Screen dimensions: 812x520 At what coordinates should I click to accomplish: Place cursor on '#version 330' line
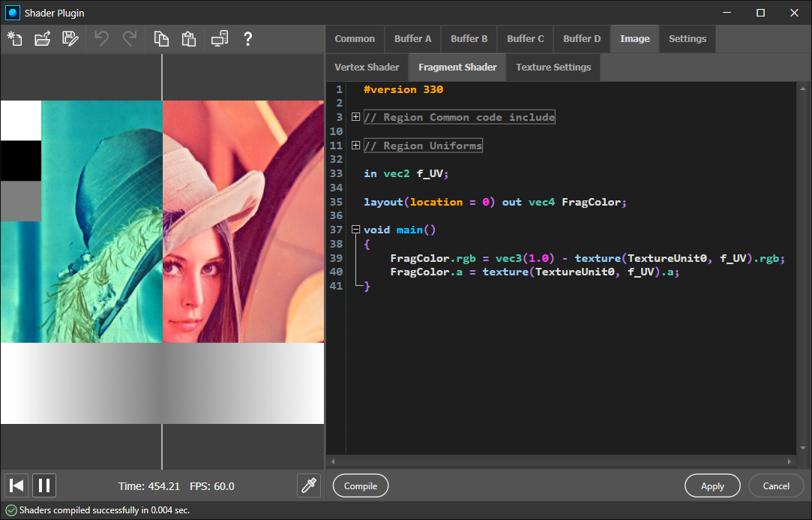[403, 89]
